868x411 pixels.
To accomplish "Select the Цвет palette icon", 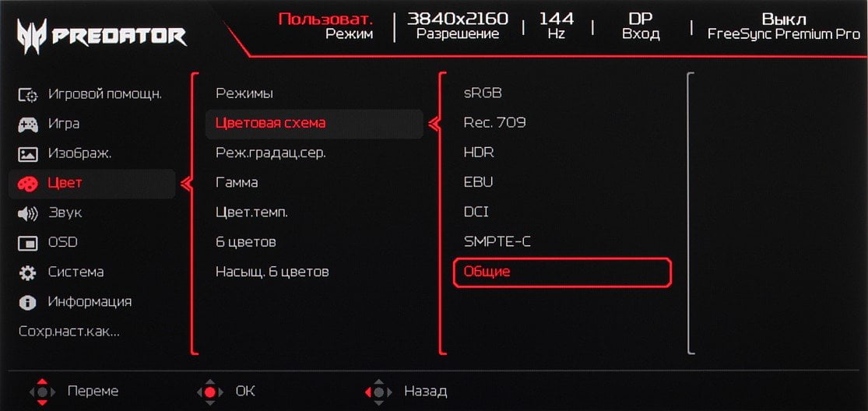I will point(28,184).
